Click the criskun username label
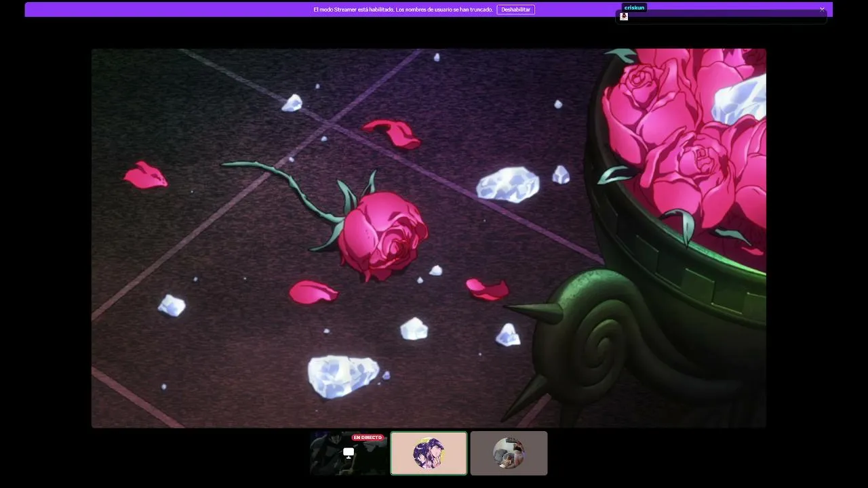The width and height of the screenshot is (868, 488). point(634,7)
